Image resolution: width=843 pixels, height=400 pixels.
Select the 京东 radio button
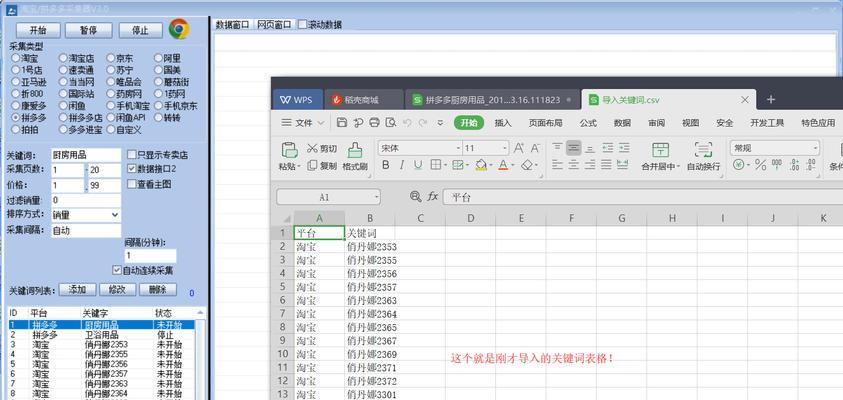tap(110, 58)
